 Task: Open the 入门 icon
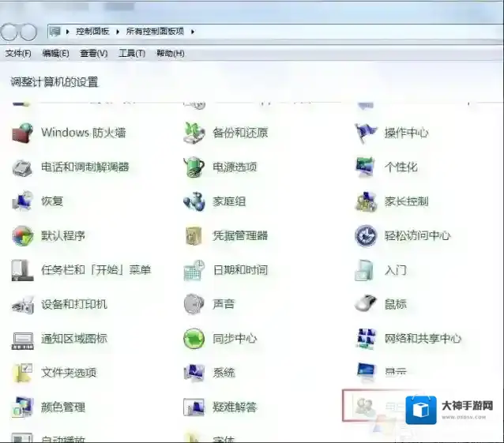tap(364, 270)
